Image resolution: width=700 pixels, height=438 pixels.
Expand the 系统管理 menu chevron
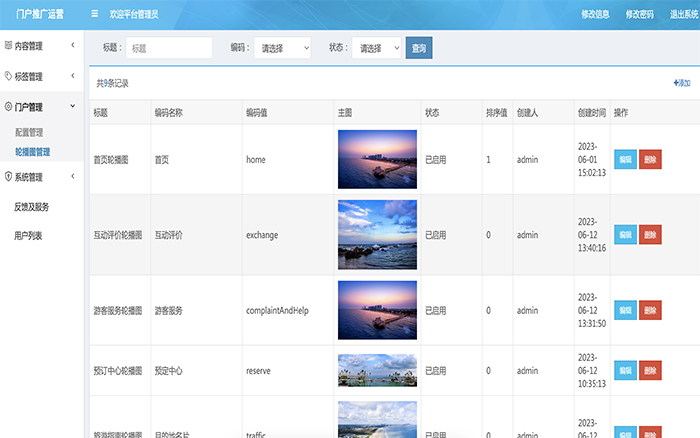[72, 177]
